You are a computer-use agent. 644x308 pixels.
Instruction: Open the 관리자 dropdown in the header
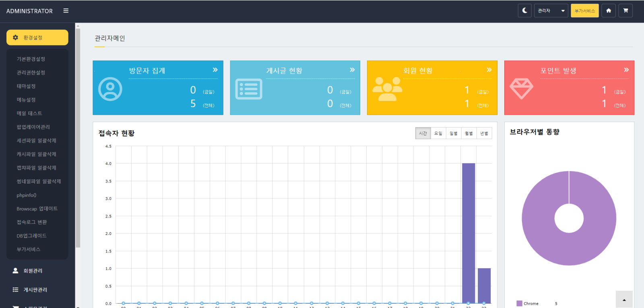click(x=551, y=11)
